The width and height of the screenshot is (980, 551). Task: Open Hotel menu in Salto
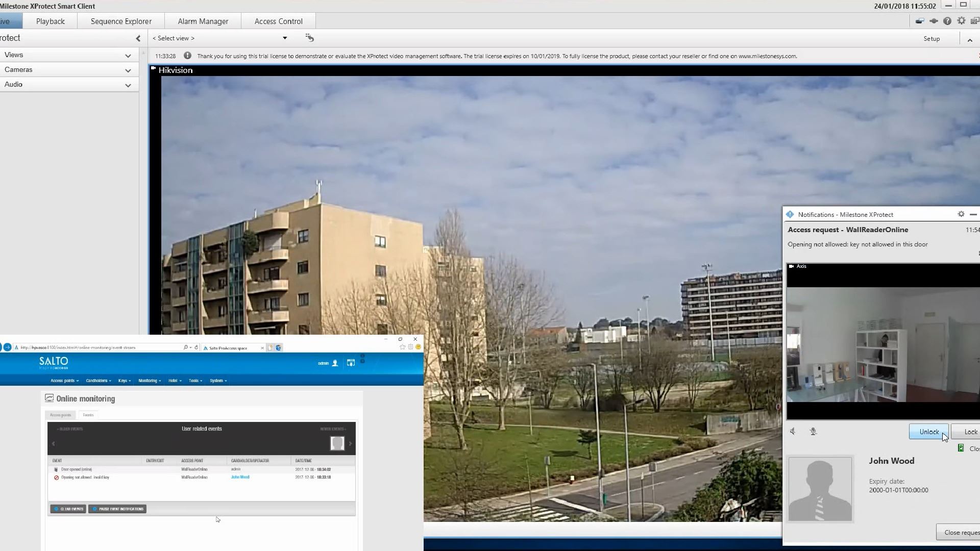[x=175, y=381]
